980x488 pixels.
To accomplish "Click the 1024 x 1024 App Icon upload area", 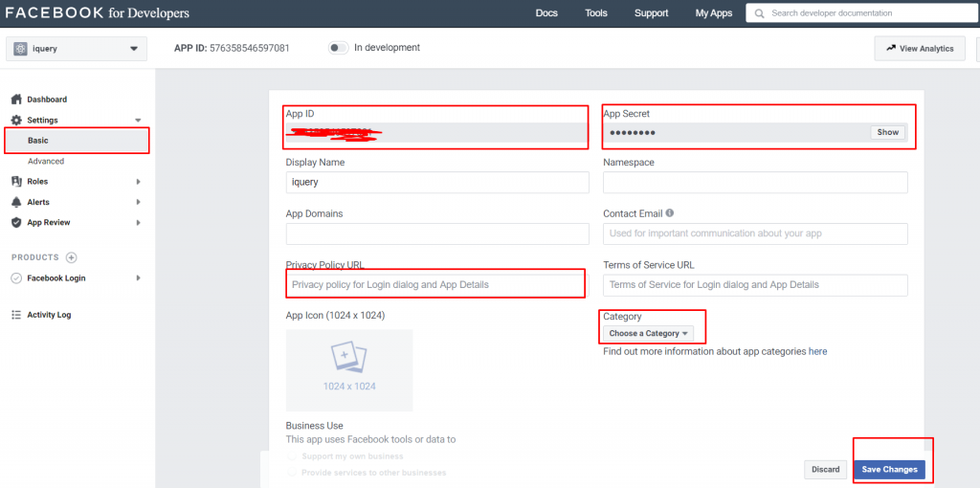I will coord(348,370).
